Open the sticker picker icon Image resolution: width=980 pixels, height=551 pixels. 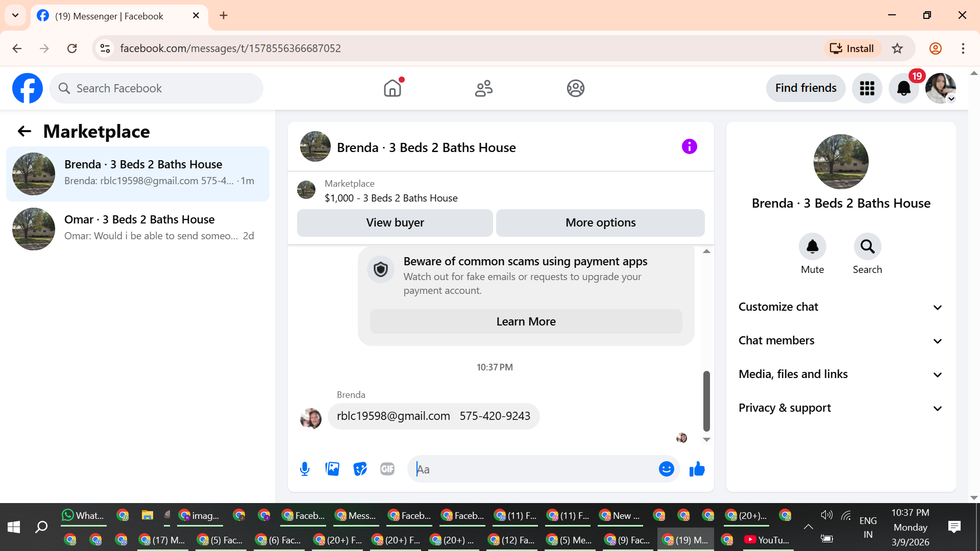[x=360, y=469]
